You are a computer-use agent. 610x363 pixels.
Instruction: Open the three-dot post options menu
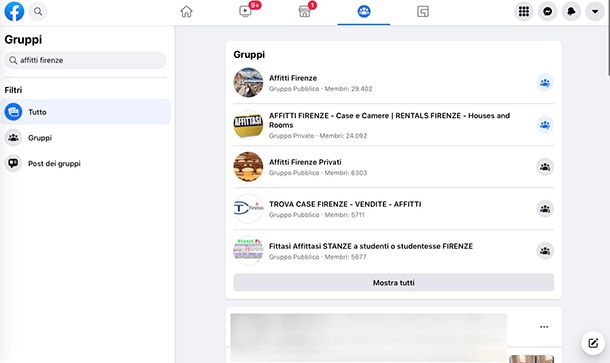[x=544, y=327]
